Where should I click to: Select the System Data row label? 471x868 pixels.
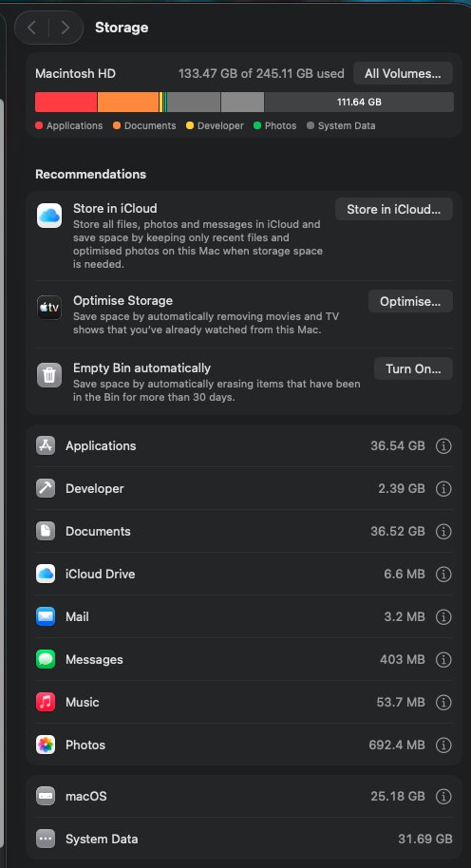pyautogui.click(x=102, y=839)
